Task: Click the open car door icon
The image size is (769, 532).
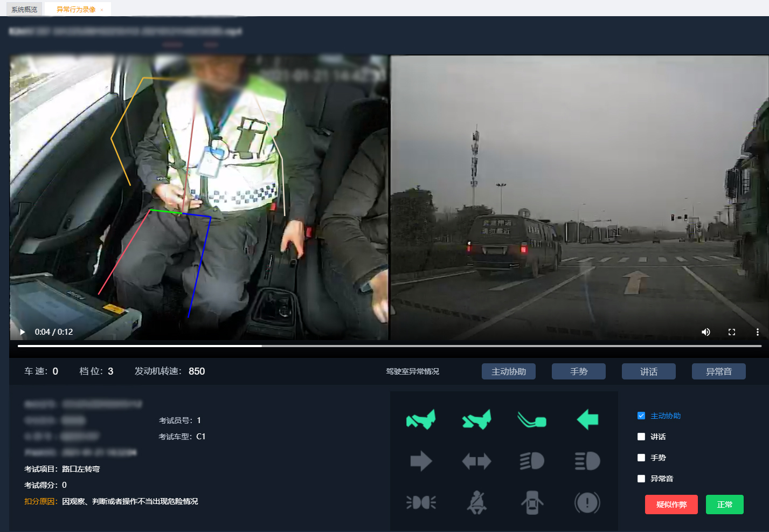Action: click(x=532, y=503)
